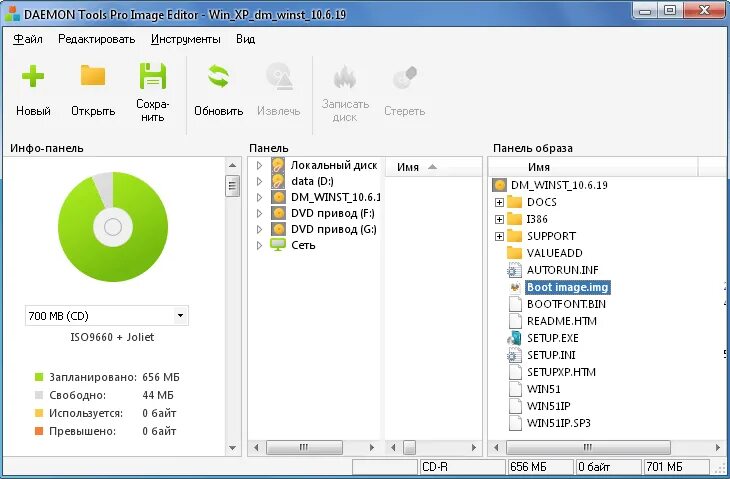Click the Локальный диск drive icon

(278, 165)
